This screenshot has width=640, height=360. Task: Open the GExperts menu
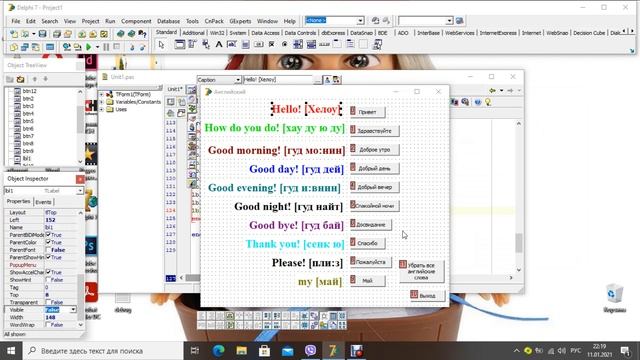coord(240,21)
